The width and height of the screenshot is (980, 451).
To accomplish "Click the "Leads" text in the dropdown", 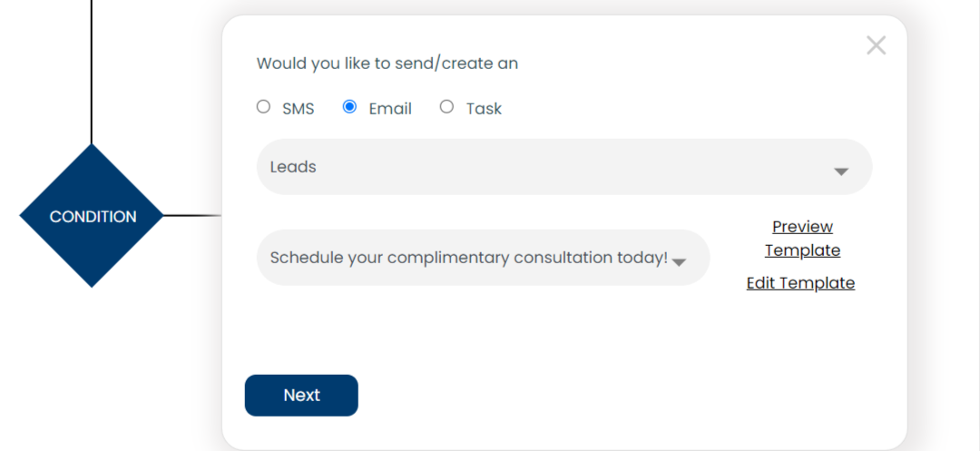I will (x=293, y=167).
